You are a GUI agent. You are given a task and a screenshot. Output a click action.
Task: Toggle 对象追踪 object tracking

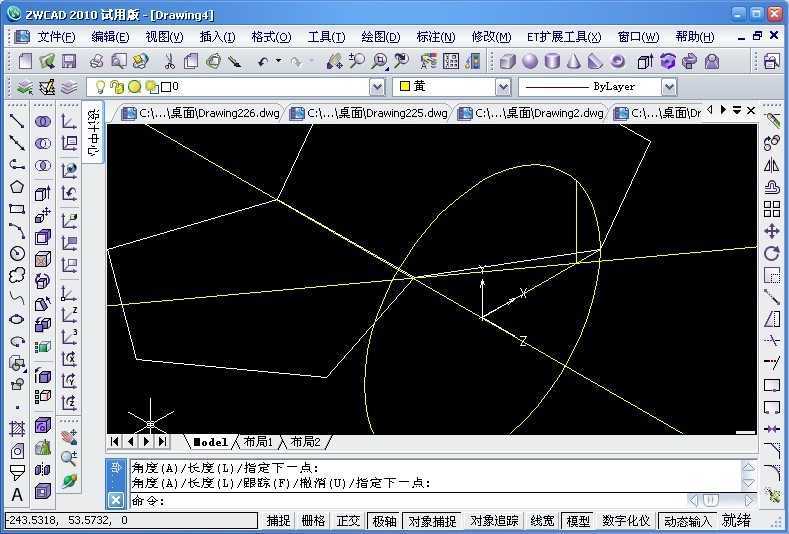(x=494, y=520)
